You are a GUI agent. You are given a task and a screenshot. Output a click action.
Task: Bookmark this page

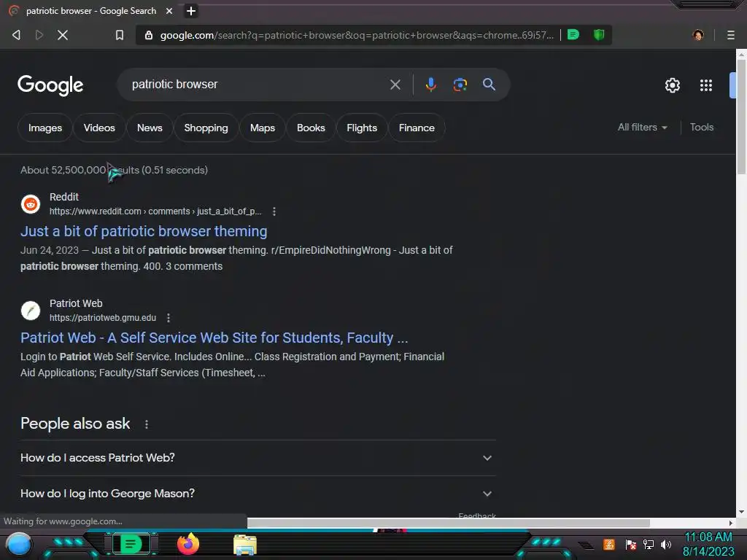(x=120, y=35)
